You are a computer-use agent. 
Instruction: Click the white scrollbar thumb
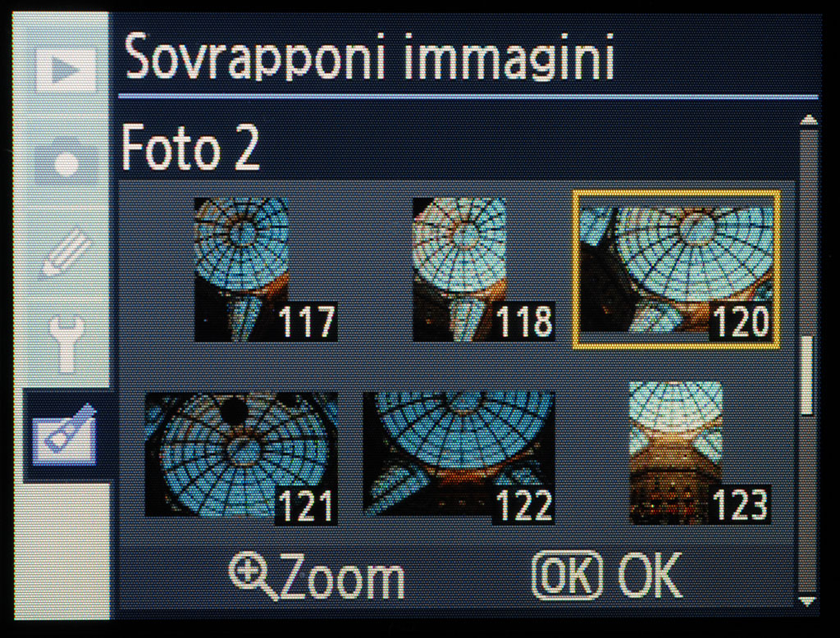pos(807,375)
